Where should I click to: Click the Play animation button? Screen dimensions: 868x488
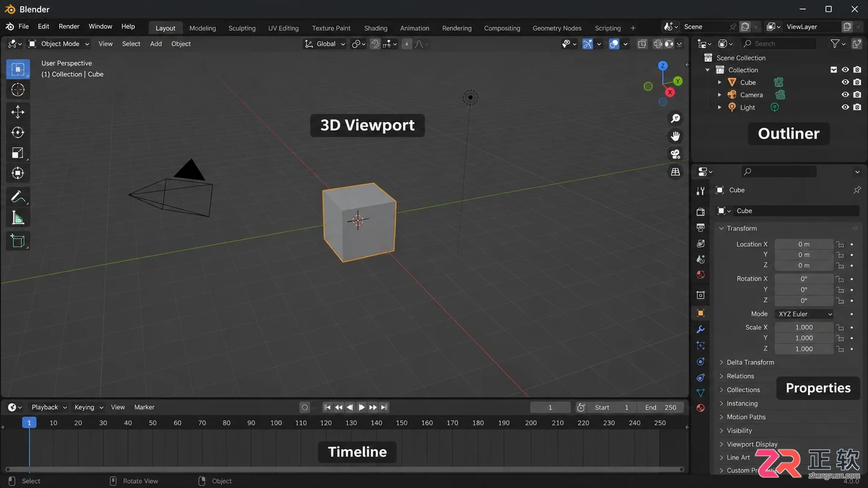pos(362,407)
